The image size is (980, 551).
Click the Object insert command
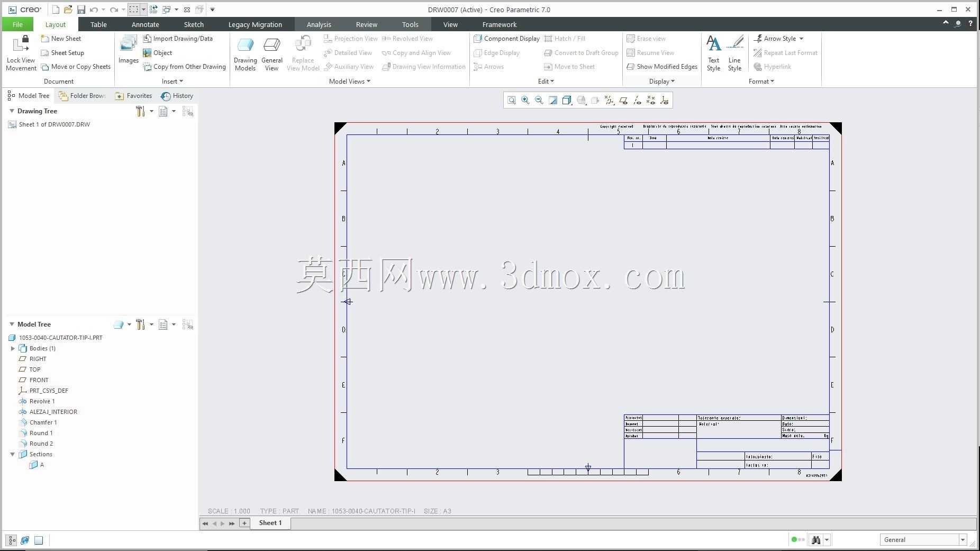pyautogui.click(x=158, y=53)
